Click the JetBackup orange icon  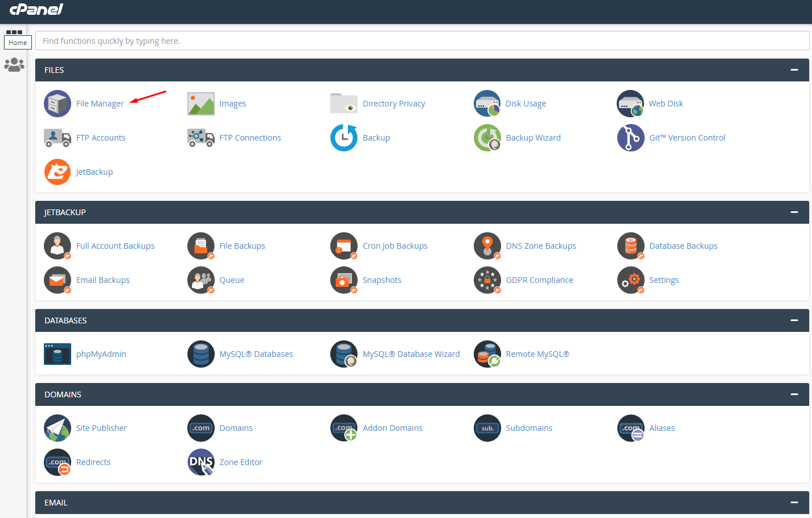click(58, 172)
